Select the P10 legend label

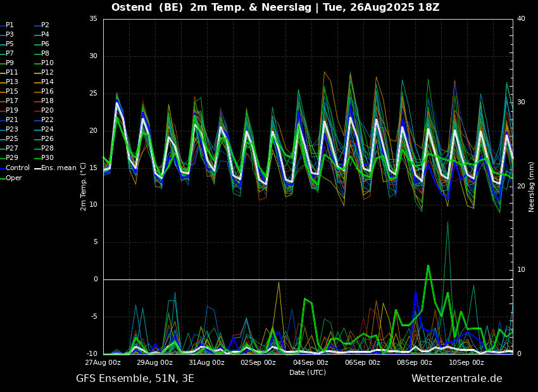click(x=47, y=63)
